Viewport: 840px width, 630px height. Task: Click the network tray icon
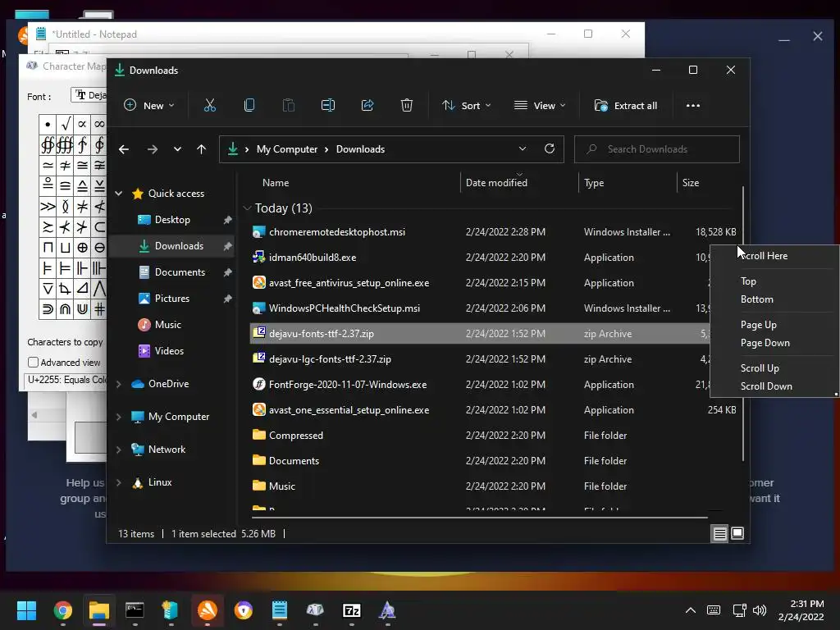pyautogui.click(x=739, y=610)
